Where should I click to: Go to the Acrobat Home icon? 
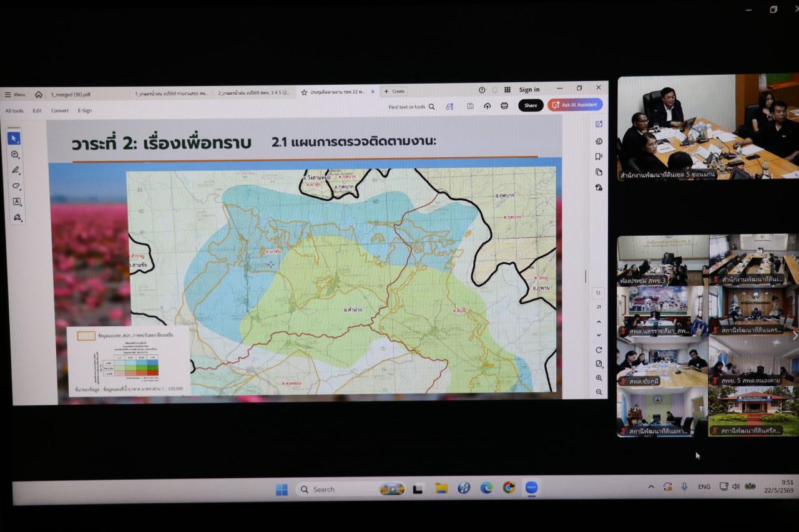(39, 94)
